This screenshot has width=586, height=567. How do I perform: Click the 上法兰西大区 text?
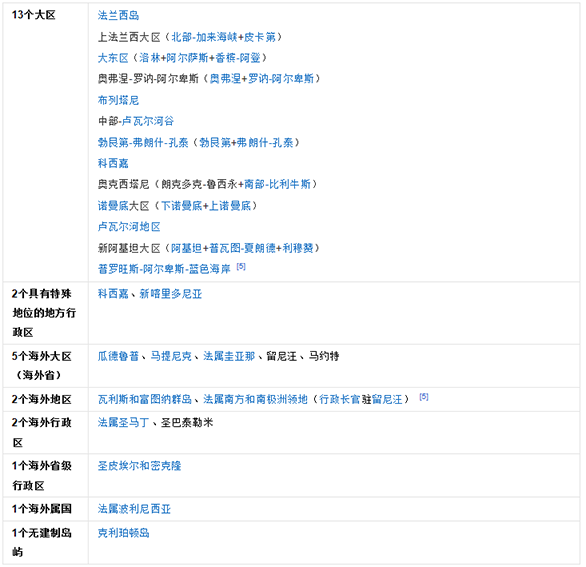click(x=129, y=37)
